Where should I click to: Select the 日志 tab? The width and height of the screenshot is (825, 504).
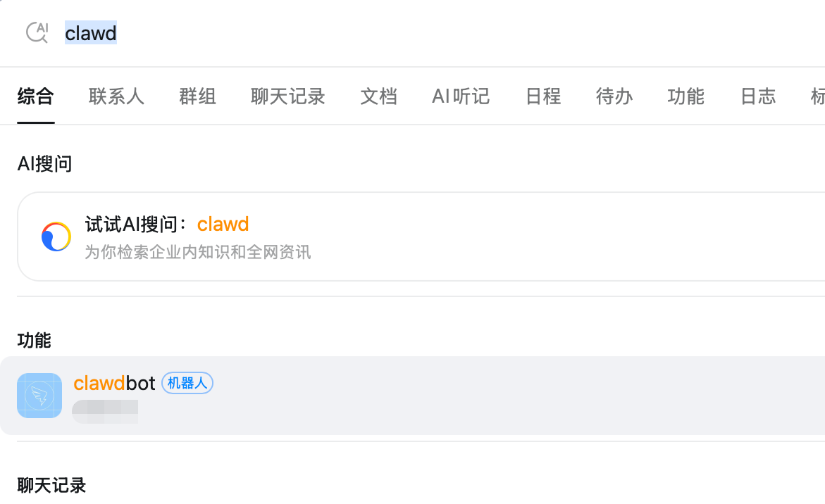[758, 96]
